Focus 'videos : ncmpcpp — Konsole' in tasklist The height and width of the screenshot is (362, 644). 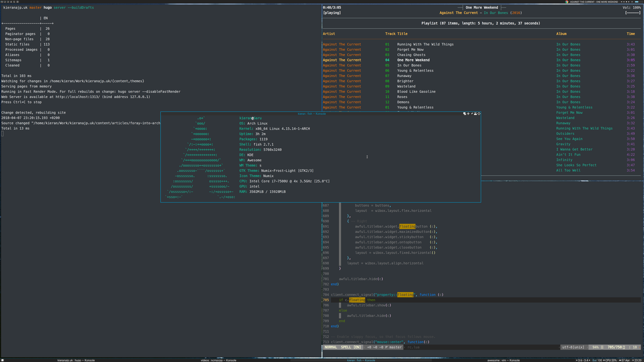(218, 360)
